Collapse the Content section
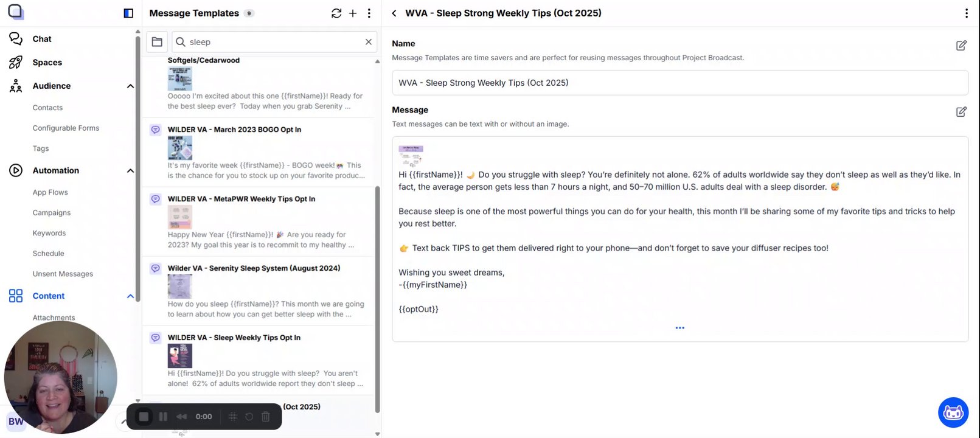 [x=130, y=296]
